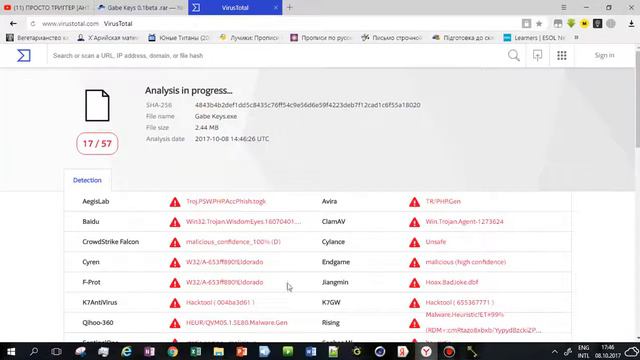Click the dark lightbulb extension icon

click(598, 24)
